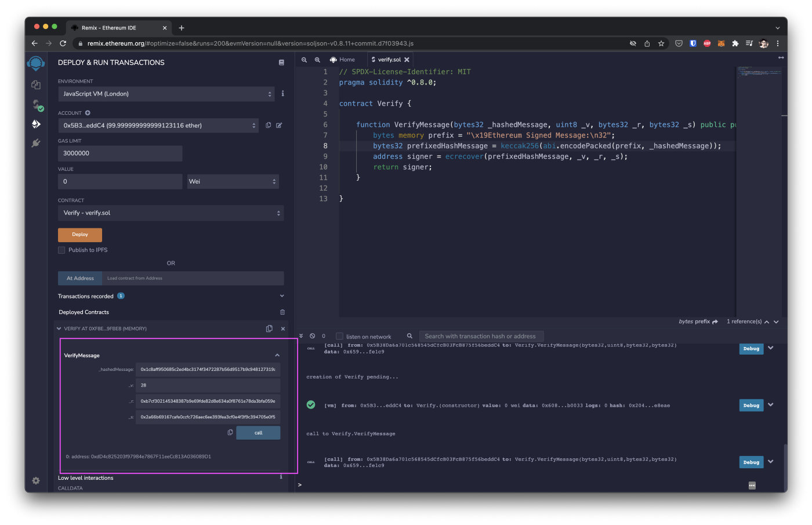Go to next reference arrow
The width and height of the screenshot is (812, 525).
pos(776,322)
